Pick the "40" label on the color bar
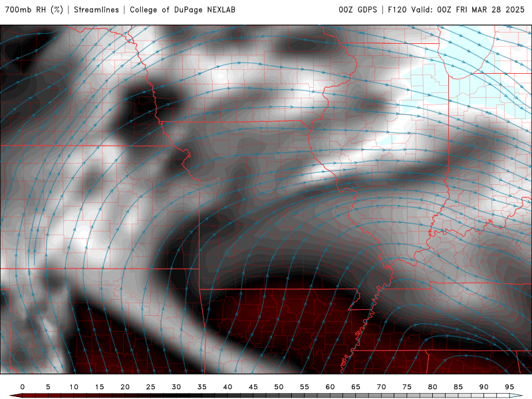The width and height of the screenshot is (532, 399). (x=227, y=387)
